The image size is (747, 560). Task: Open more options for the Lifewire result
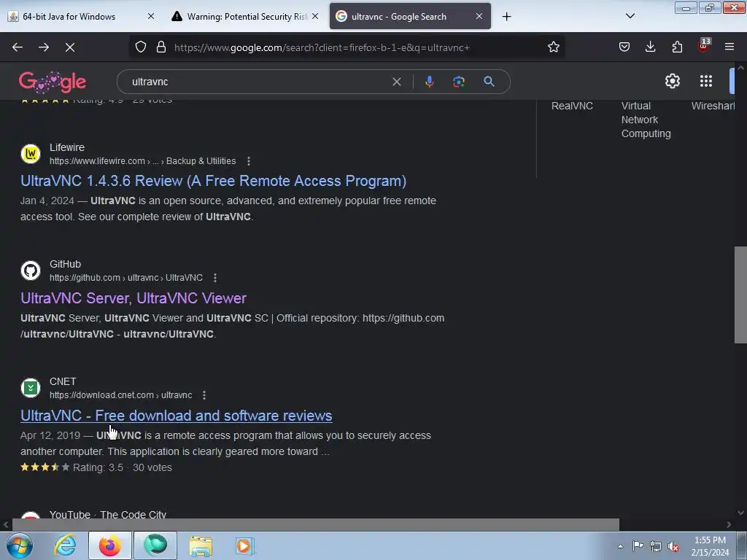(249, 161)
